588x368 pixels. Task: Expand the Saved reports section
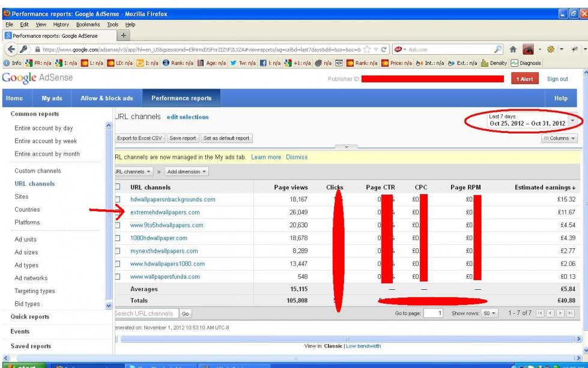click(x=31, y=346)
